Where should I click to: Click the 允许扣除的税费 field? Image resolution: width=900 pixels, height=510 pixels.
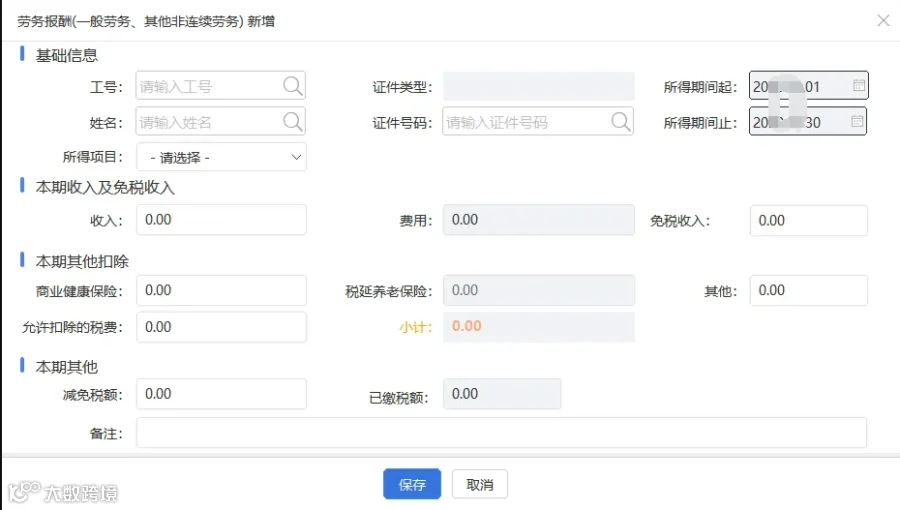(x=221, y=327)
